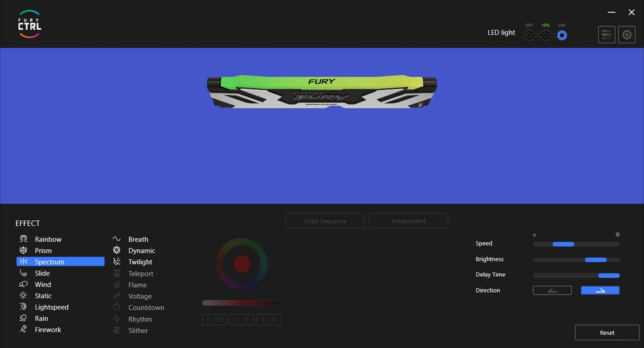Click the red color shade bar
The width and height of the screenshot is (644, 348).
tap(241, 303)
